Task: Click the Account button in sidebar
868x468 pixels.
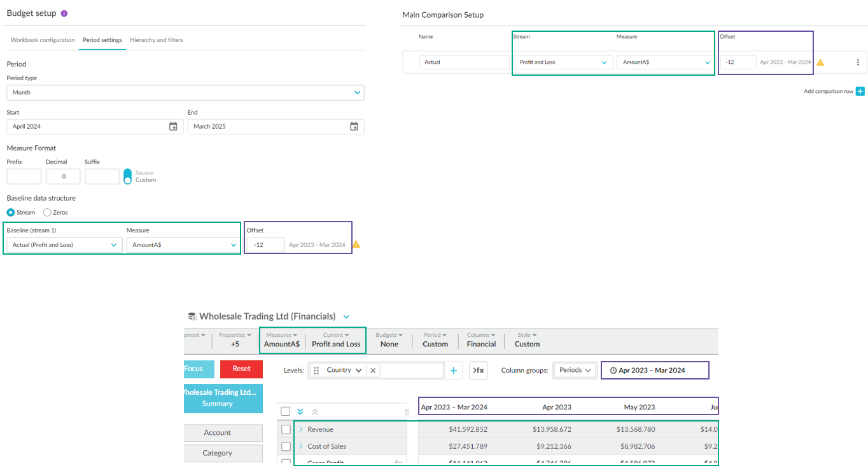Action: tap(217, 433)
